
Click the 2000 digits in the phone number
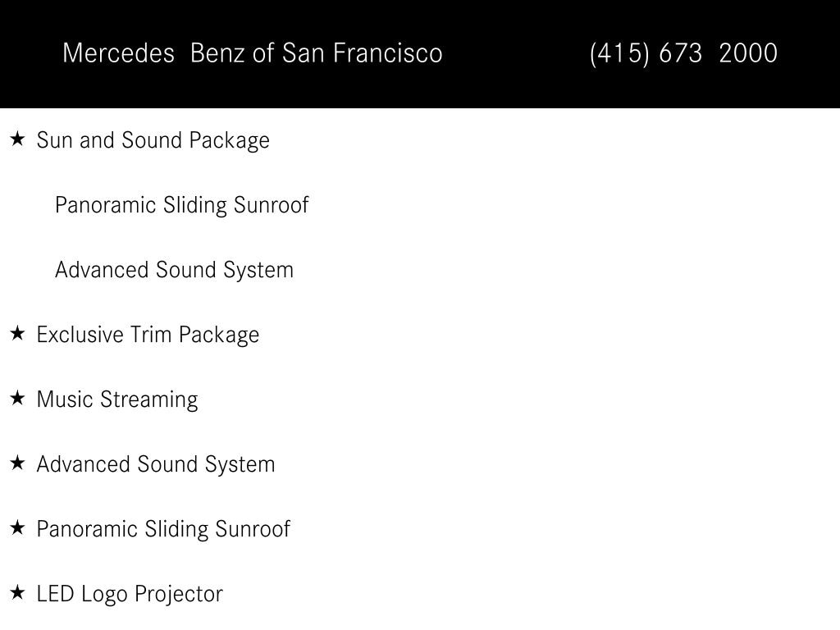point(748,53)
